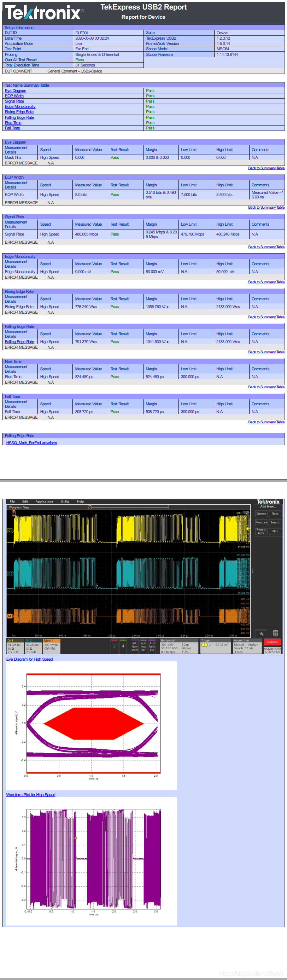Click the eye diagram plot image
This screenshot has height=980, width=287.
point(92,725)
